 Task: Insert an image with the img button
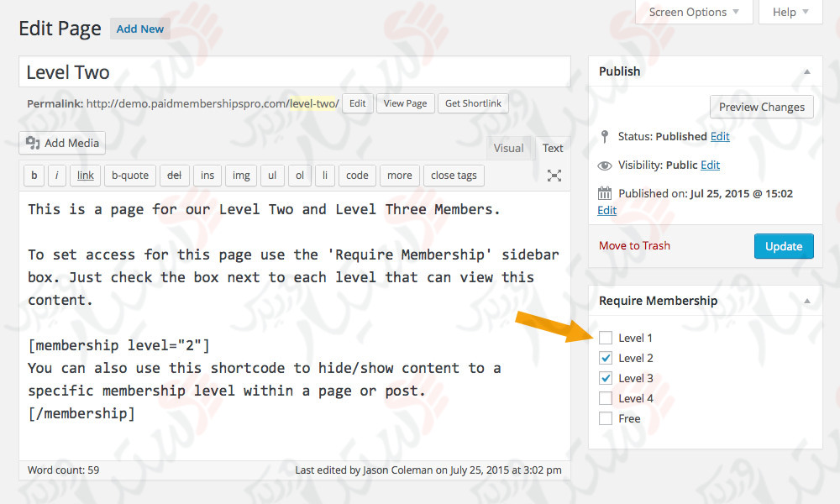click(x=240, y=176)
